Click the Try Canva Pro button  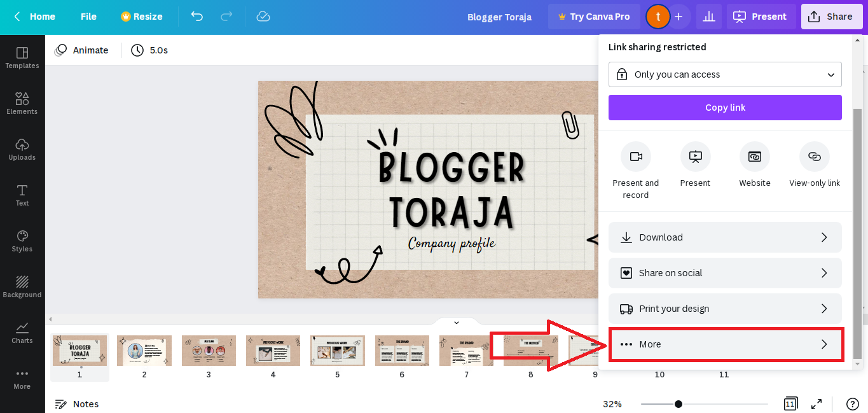594,17
